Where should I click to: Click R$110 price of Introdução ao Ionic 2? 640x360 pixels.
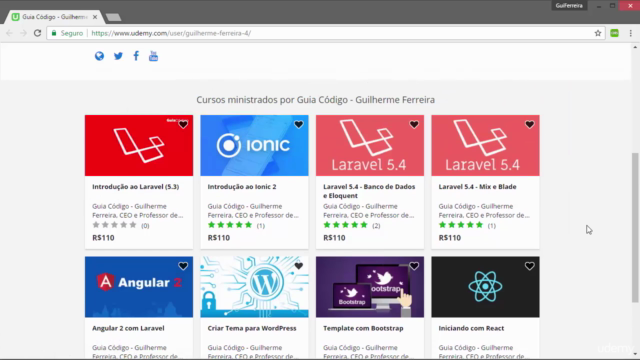[x=219, y=238]
